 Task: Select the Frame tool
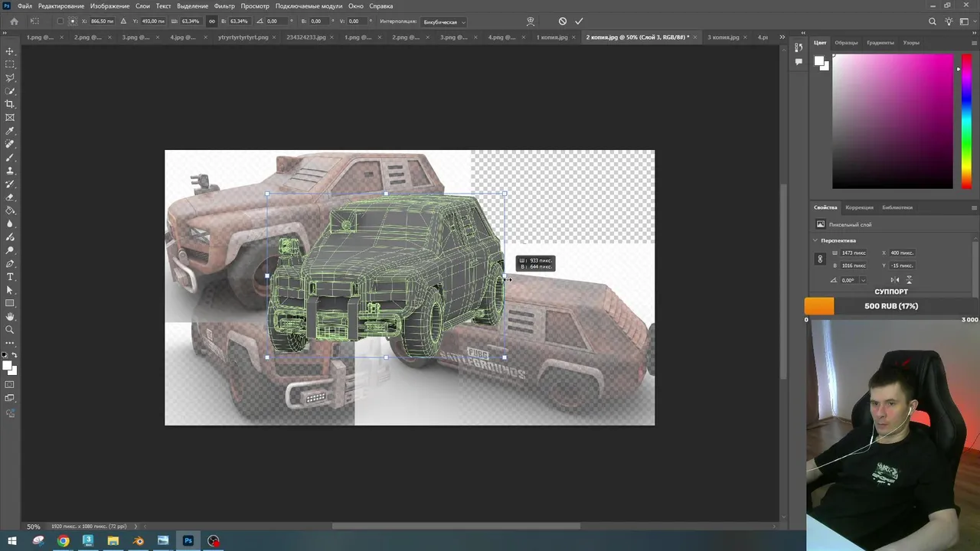coord(10,118)
